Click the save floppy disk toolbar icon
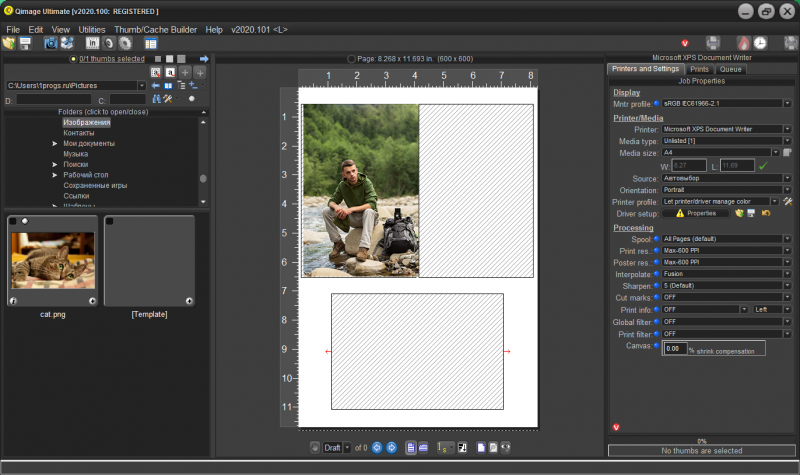 [x=25, y=44]
